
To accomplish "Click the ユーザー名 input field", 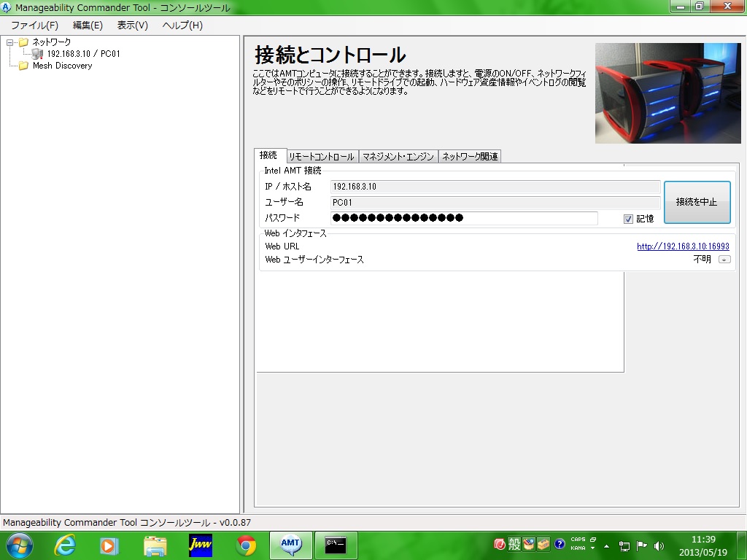I will (495, 203).
